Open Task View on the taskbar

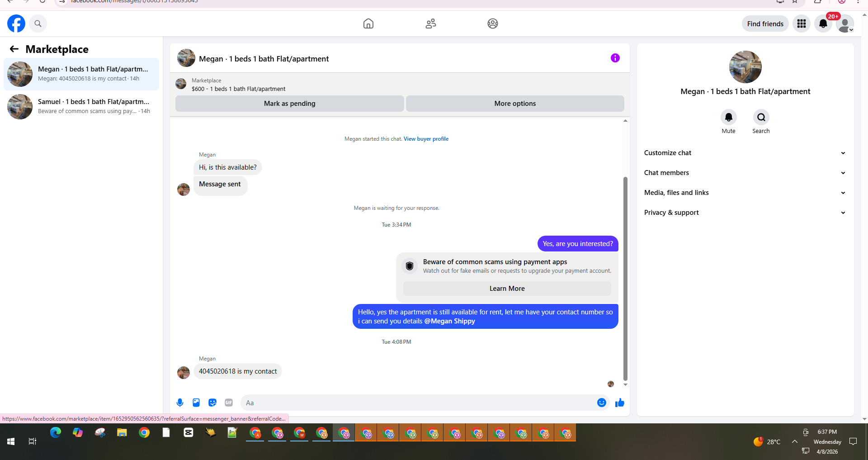33,441
